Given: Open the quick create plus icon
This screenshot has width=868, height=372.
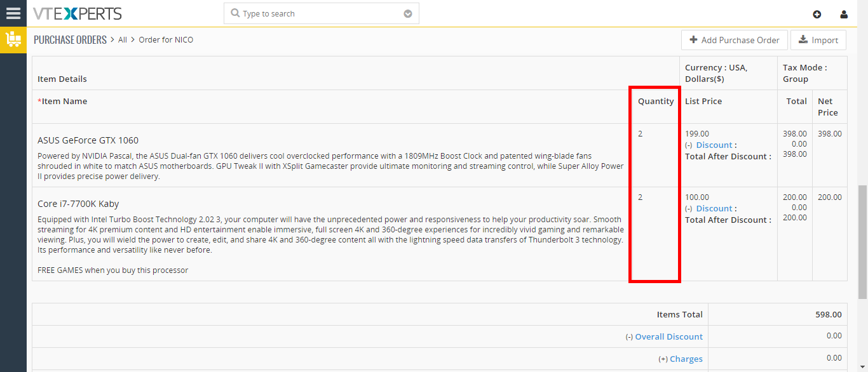Looking at the screenshot, I should click(817, 14).
